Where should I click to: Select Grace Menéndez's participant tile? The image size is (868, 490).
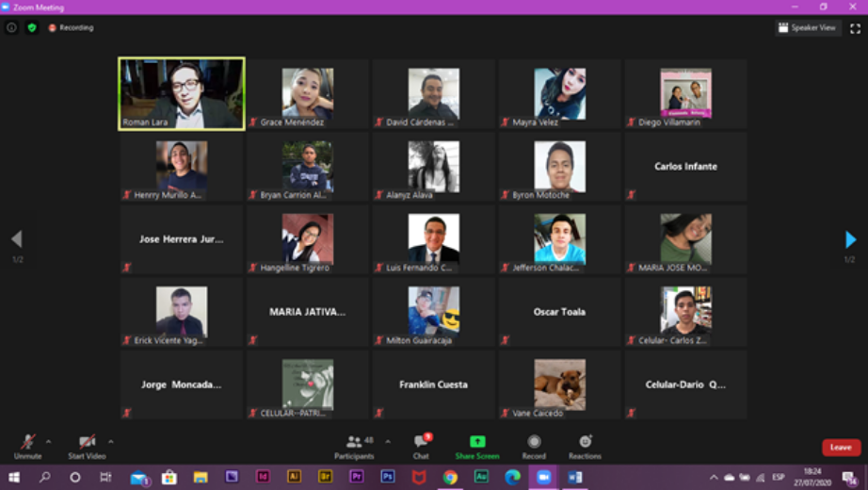pyautogui.click(x=308, y=93)
